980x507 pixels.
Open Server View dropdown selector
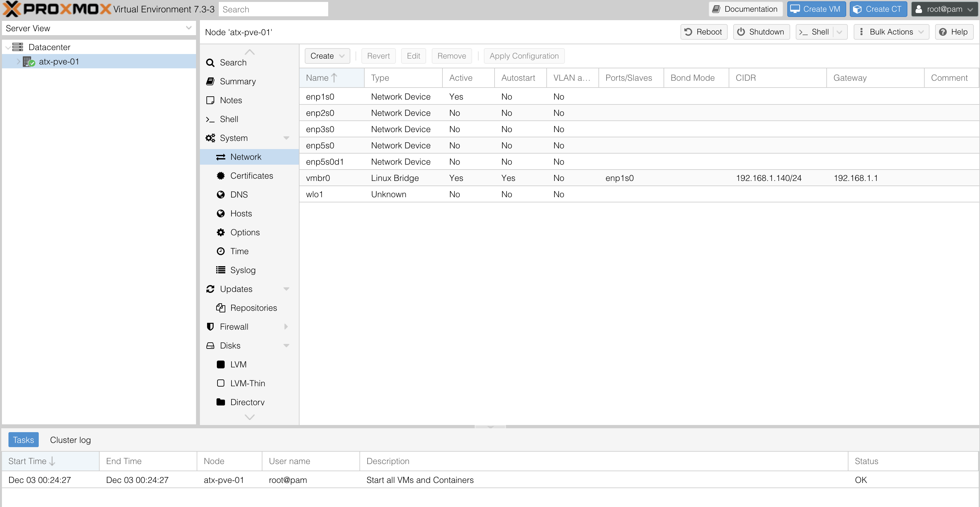pos(99,28)
